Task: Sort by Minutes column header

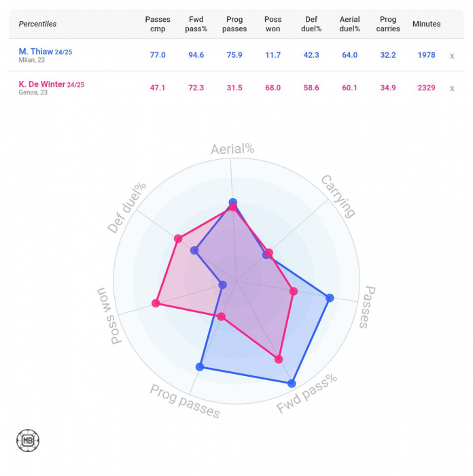Action: [x=426, y=24]
